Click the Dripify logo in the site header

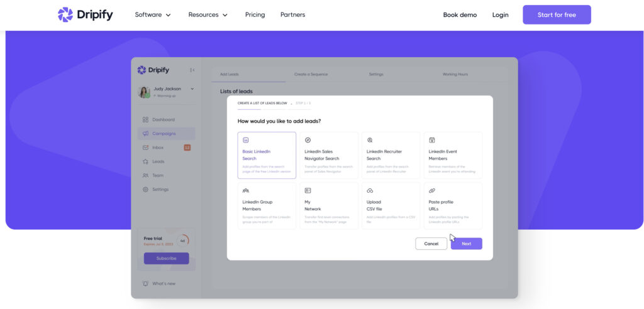(x=86, y=15)
